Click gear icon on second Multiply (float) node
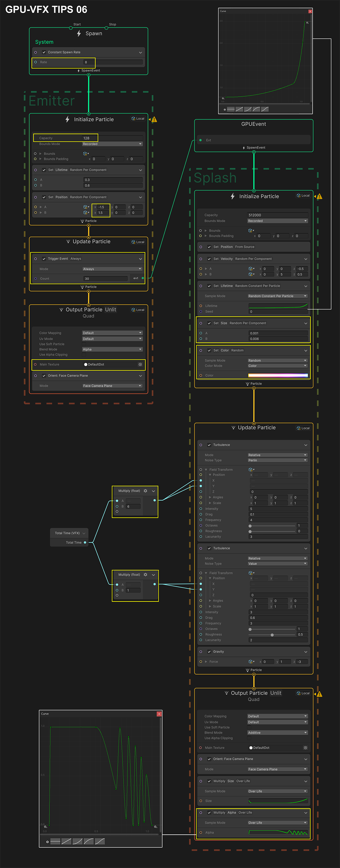340x868 pixels. pos(145,574)
